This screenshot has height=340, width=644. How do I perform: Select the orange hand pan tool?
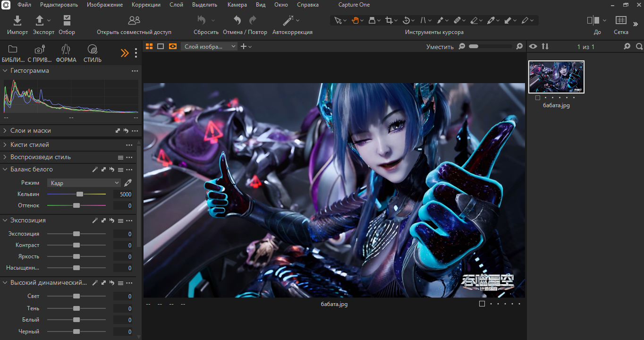coord(355,20)
